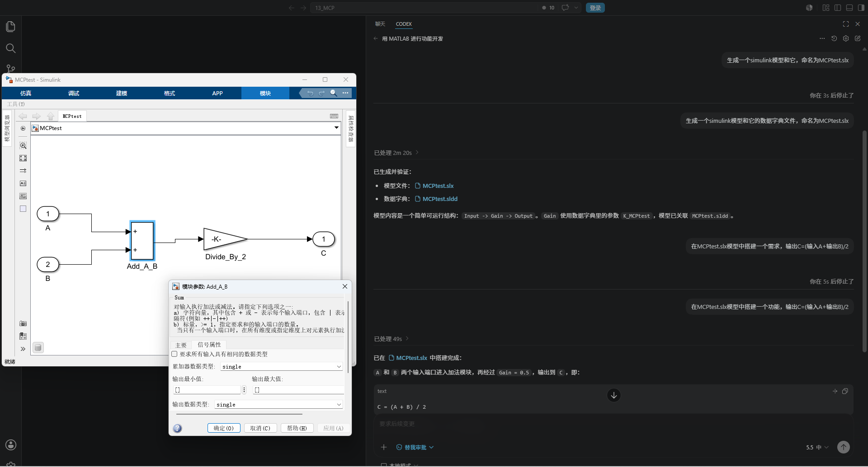Select the Annotation text tool
The height and width of the screenshot is (467, 868).
coord(23,183)
